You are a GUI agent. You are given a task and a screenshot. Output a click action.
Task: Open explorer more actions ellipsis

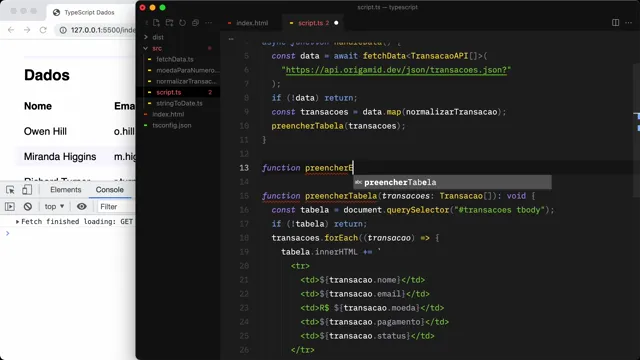pos(209,23)
